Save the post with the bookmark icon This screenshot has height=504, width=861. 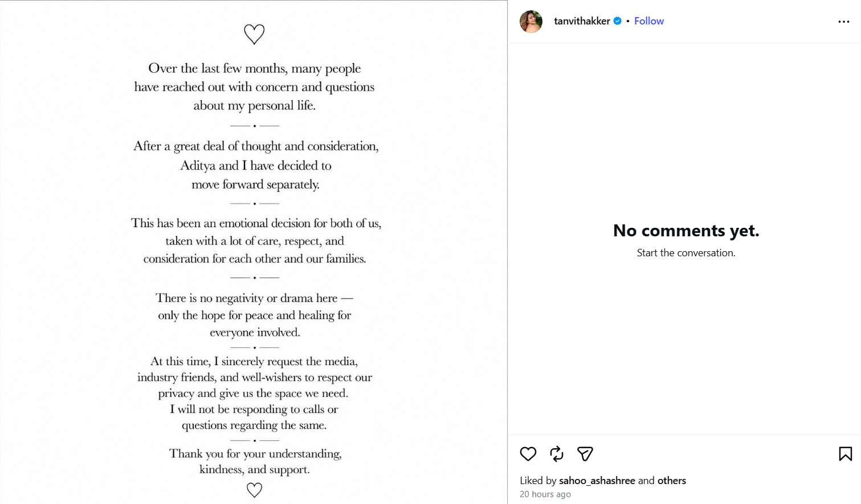click(846, 454)
